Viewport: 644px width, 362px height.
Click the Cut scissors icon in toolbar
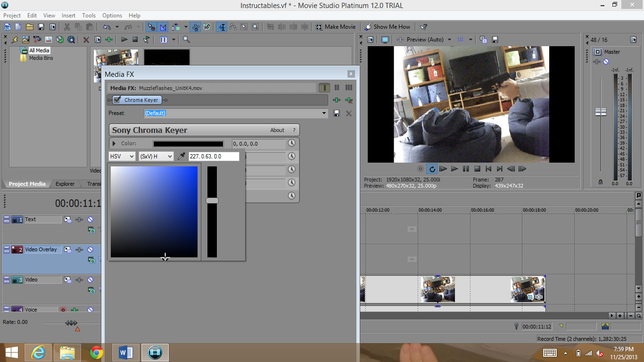(x=67, y=27)
